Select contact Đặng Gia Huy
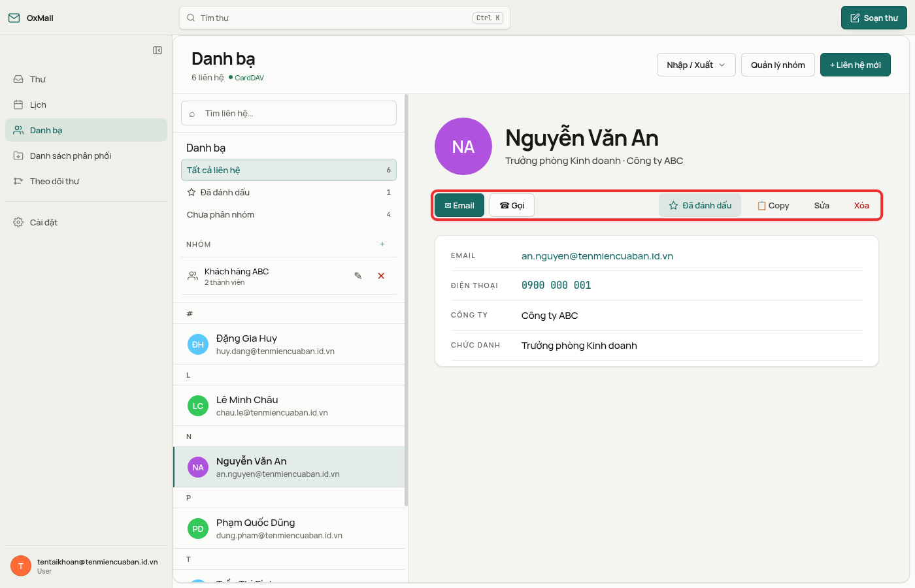Image resolution: width=915 pixels, height=588 pixels. tap(289, 344)
